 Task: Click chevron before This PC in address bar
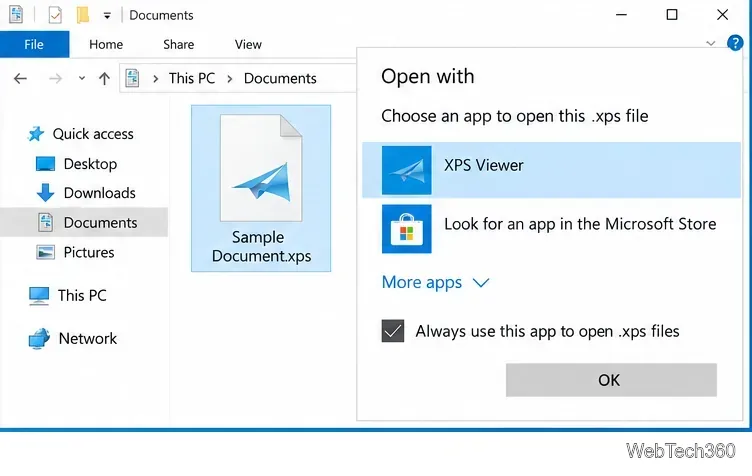click(155, 79)
